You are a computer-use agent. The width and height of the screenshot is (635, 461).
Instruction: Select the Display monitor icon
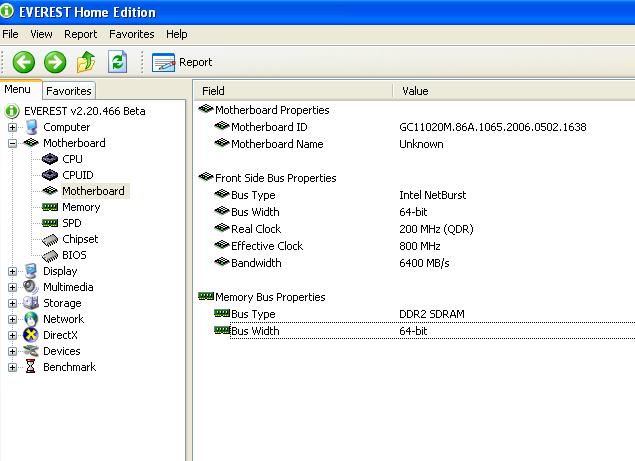pos(31,271)
